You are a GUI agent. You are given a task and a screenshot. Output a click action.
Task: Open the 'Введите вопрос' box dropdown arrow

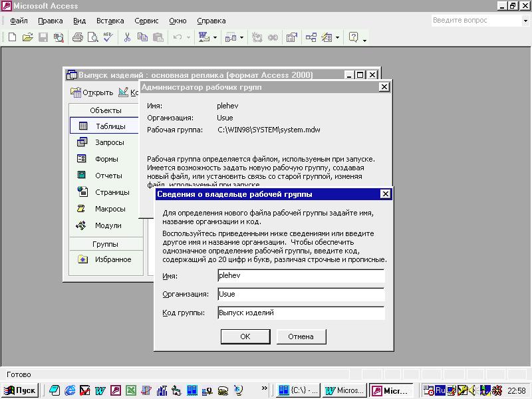[525, 21]
